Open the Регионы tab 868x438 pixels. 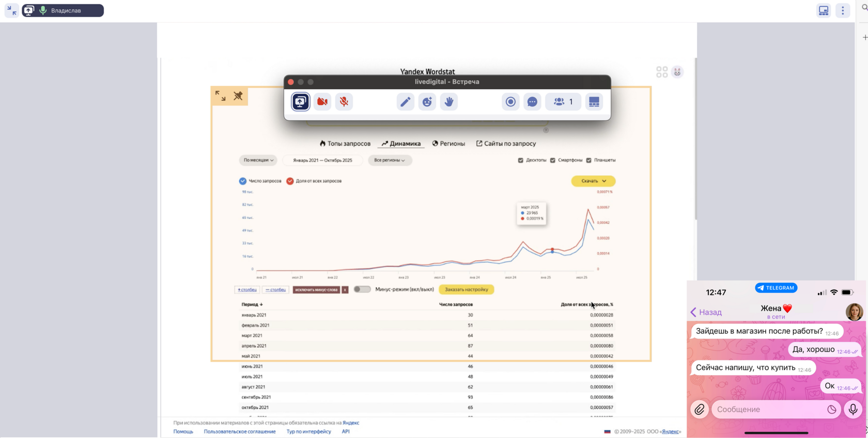(x=448, y=144)
